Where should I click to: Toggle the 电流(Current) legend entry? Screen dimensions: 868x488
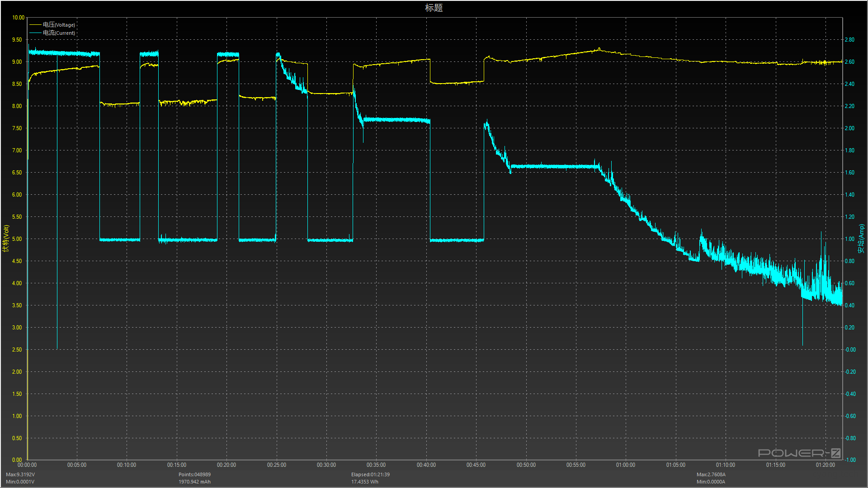point(59,33)
